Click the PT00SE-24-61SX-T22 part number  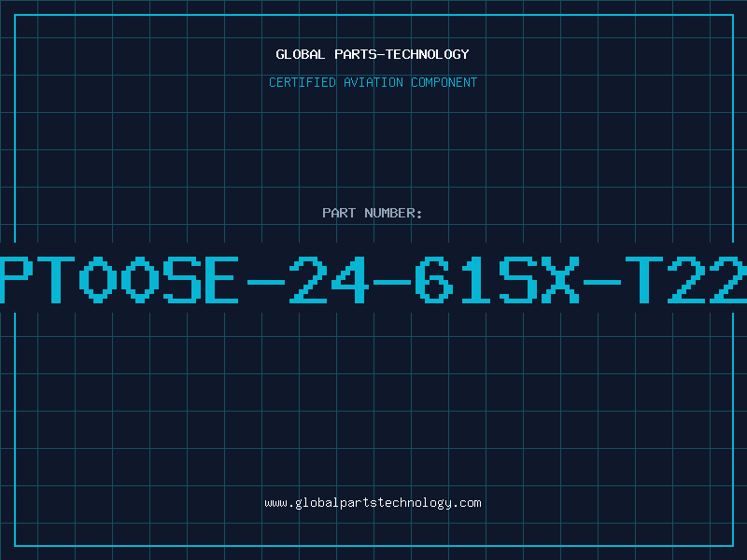pyautogui.click(x=373, y=280)
